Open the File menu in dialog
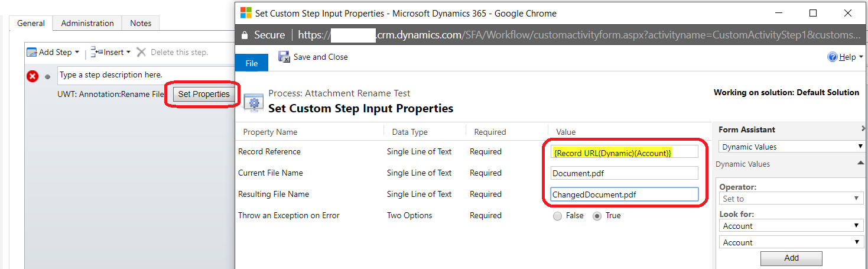This screenshot has width=868, height=269. coord(252,63)
